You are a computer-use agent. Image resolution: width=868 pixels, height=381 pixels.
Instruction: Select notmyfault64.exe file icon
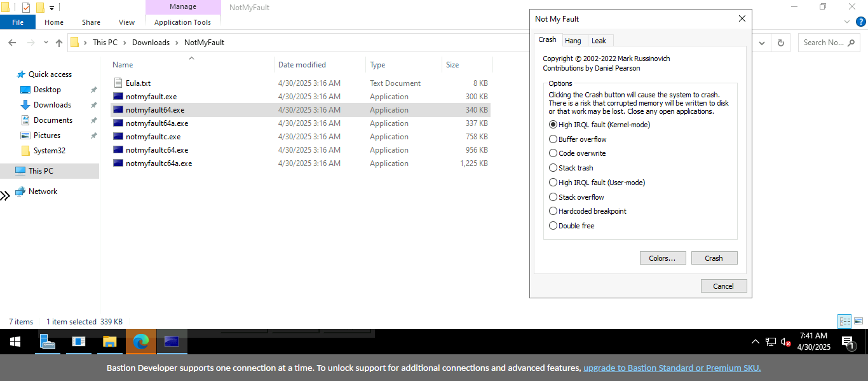[x=118, y=109]
